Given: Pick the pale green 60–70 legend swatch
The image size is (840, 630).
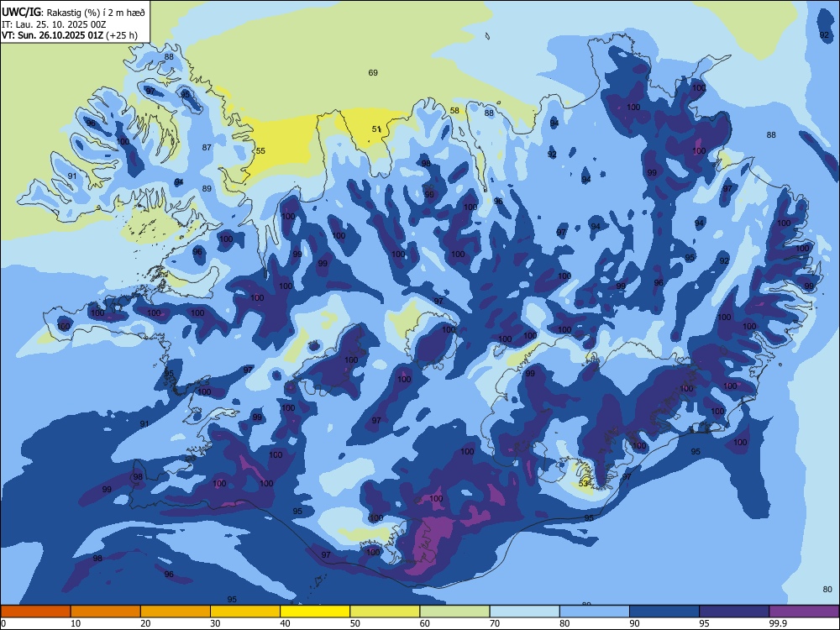Looking at the screenshot, I should (x=454, y=612).
